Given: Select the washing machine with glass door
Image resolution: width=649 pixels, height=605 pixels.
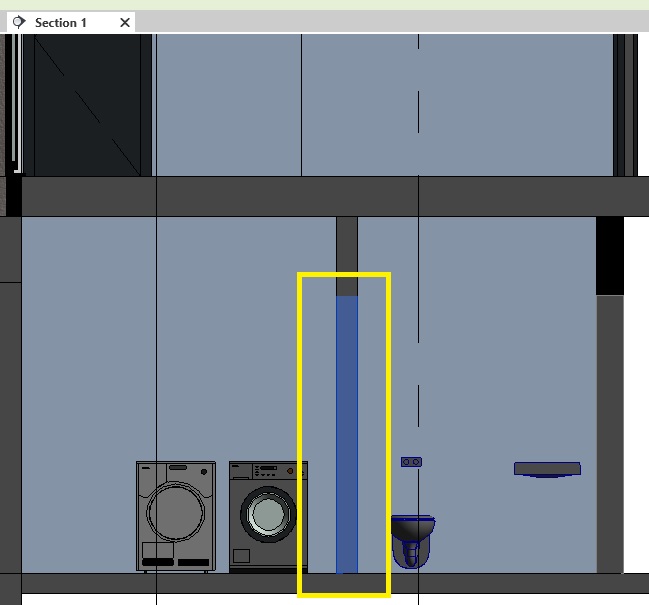Looking at the screenshot, I should click(268, 516).
